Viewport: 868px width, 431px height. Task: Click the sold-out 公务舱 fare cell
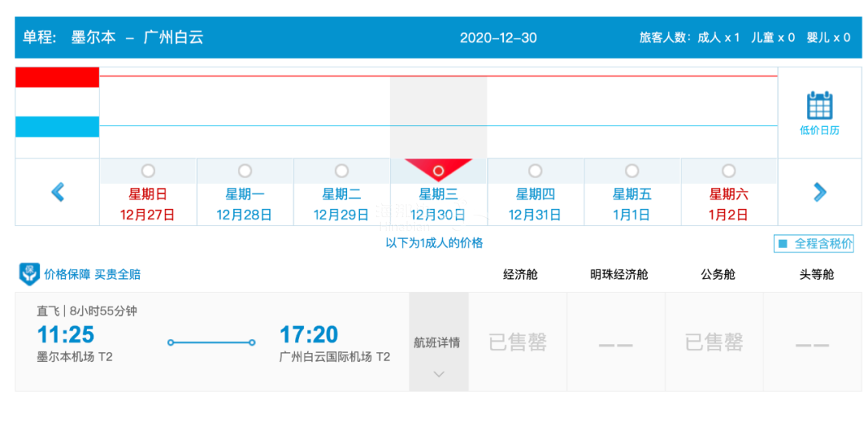[x=714, y=343]
